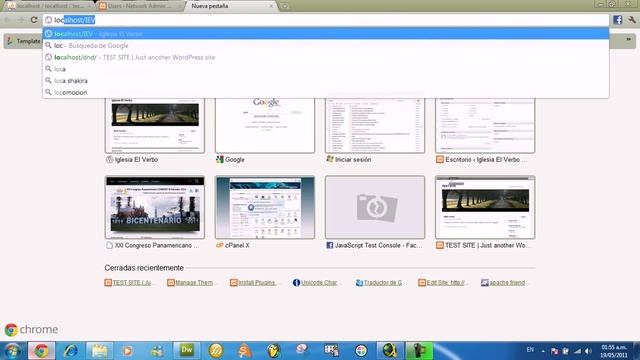Open the cPanel X thumbnail
The height and width of the screenshot is (360, 640).
pos(265,207)
